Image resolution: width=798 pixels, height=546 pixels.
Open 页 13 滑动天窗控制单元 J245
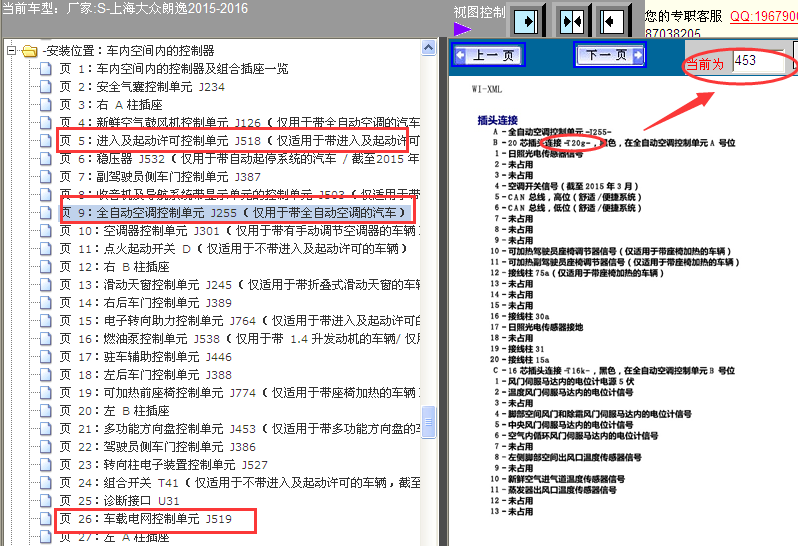(239, 285)
